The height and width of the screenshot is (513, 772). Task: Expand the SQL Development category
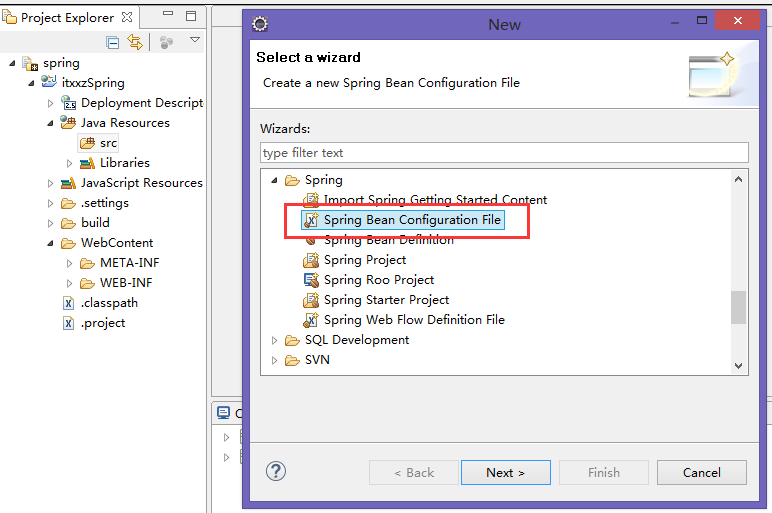pyautogui.click(x=274, y=341)
